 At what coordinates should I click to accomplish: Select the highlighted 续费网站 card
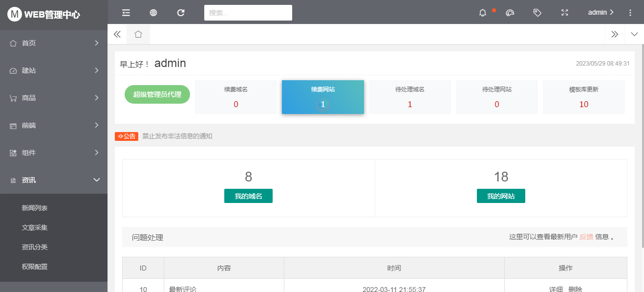[x=322, y=97]
